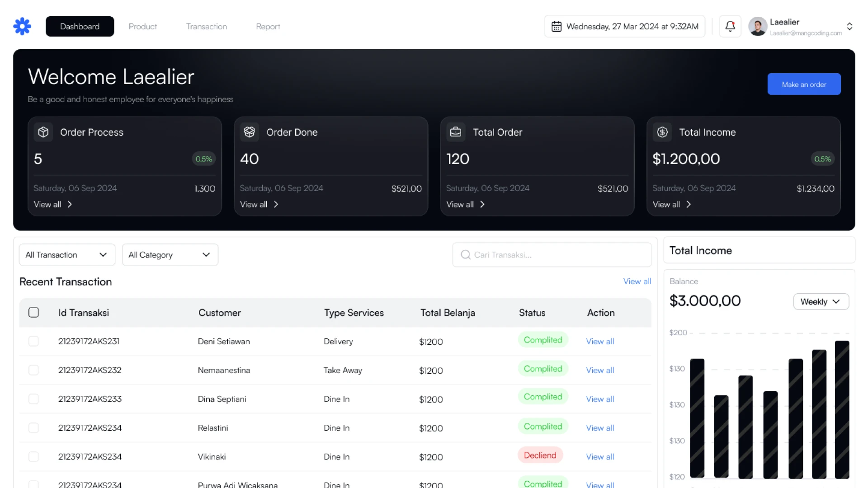Click the calendar icon next to the date
868x488 pixels.
tap(557, 26)
